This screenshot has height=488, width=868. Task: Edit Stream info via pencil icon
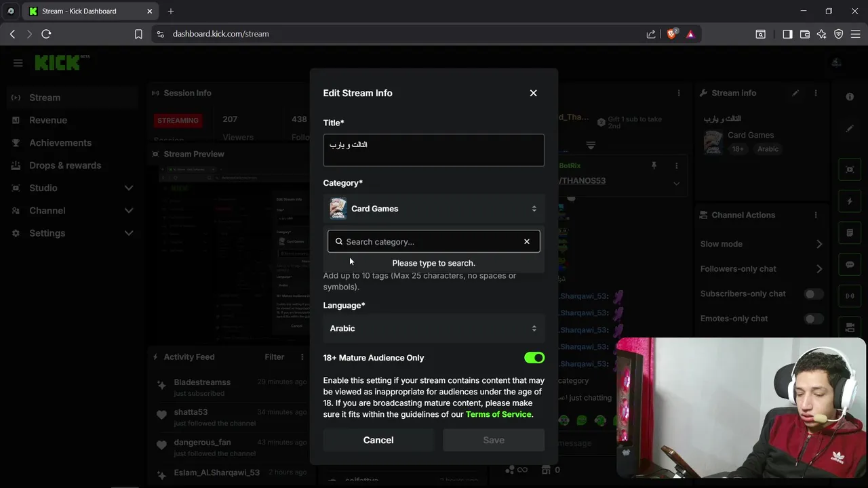point(795,93)
